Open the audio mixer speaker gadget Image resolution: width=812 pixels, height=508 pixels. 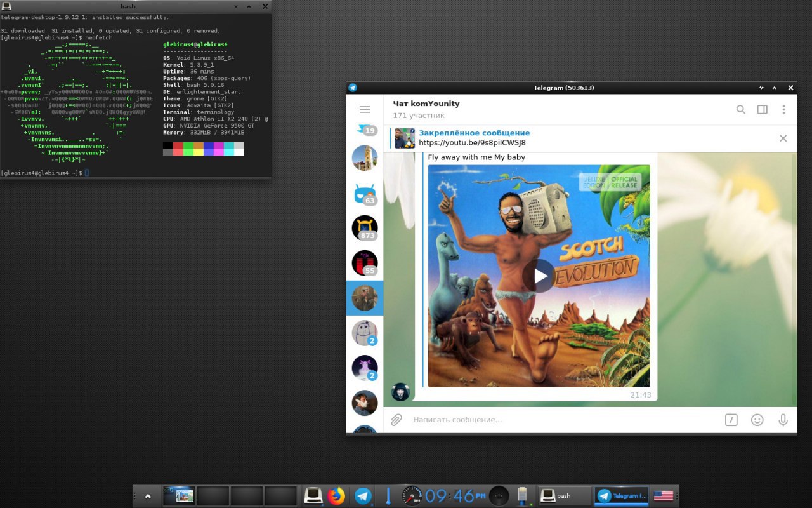coord(499,496)
